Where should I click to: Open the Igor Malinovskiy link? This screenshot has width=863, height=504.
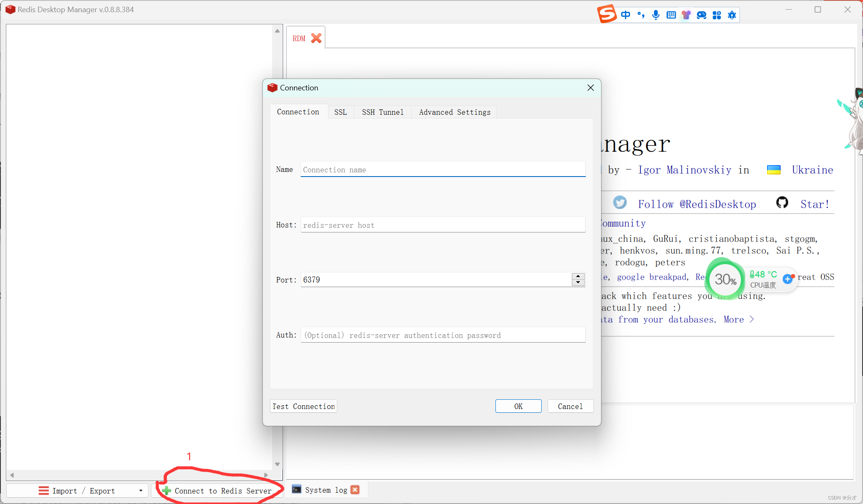(684, 170)
